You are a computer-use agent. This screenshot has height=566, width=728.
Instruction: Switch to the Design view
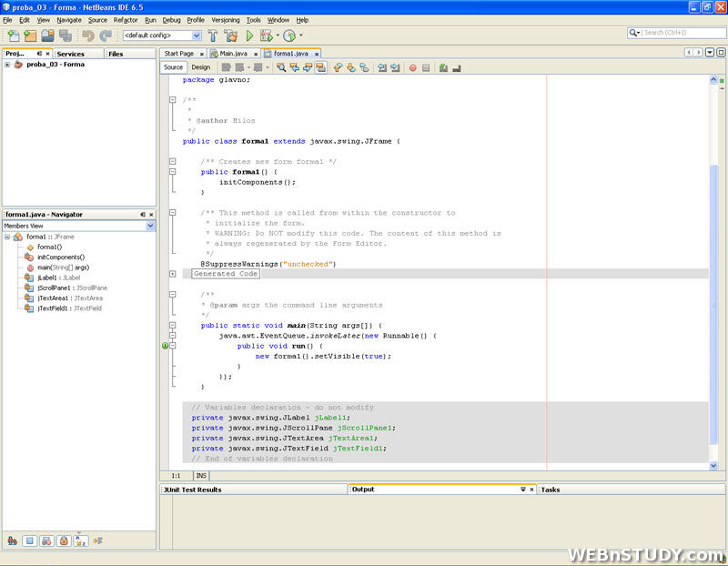(201, 67)
